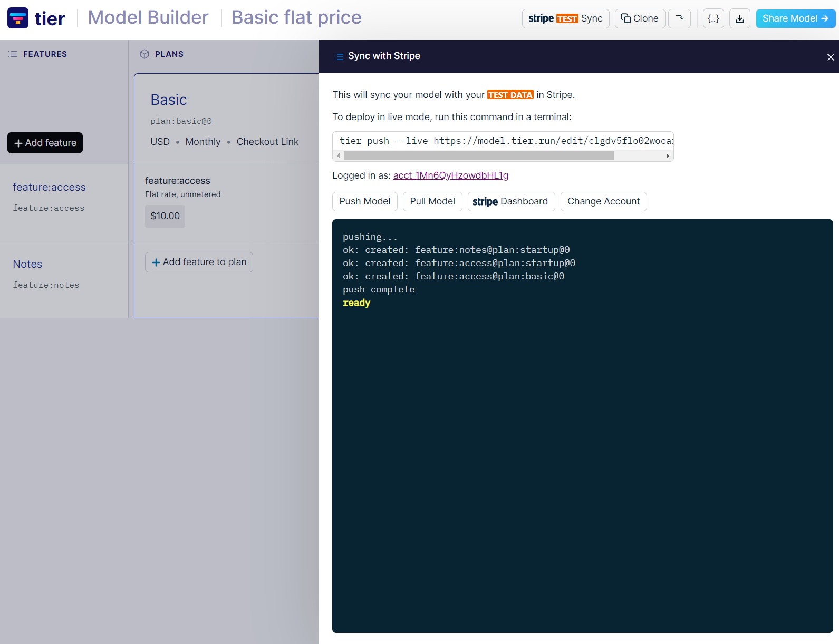Click the FEATURES list icon
Image resolution: width=839 pixels, height=644 pixels.
[13, 54]
